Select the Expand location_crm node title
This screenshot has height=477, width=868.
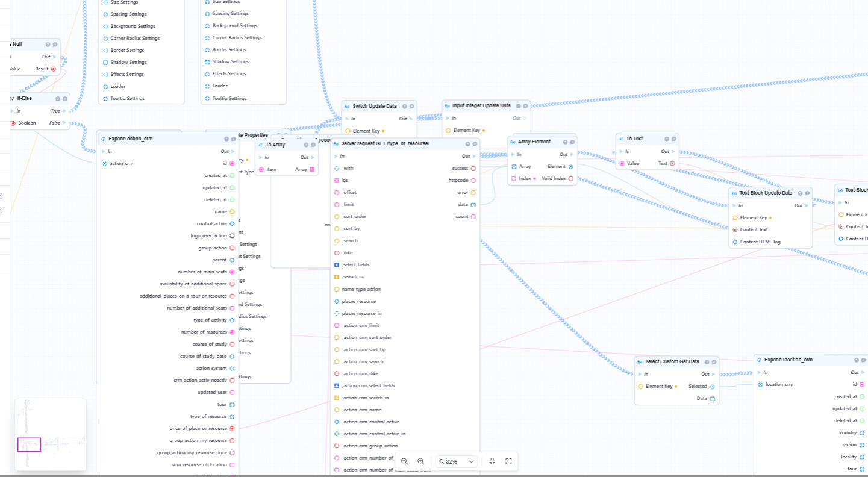click(788, 360)
